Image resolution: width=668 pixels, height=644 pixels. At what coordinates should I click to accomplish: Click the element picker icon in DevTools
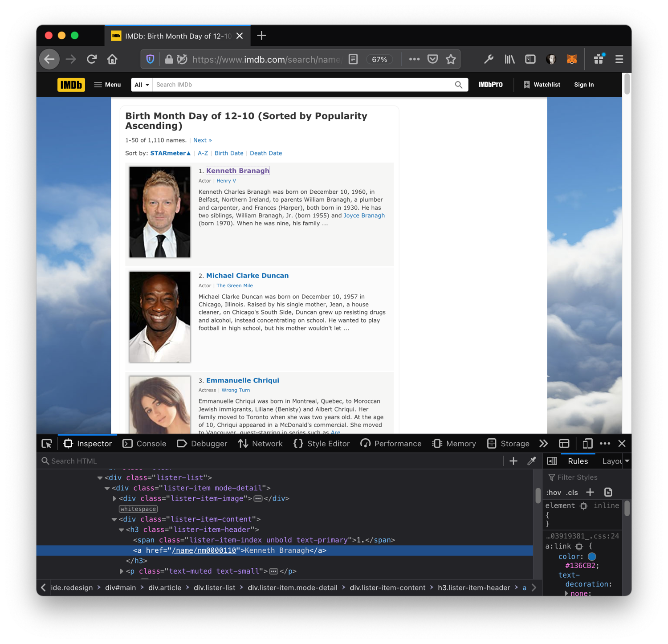(x=47, y=444)
